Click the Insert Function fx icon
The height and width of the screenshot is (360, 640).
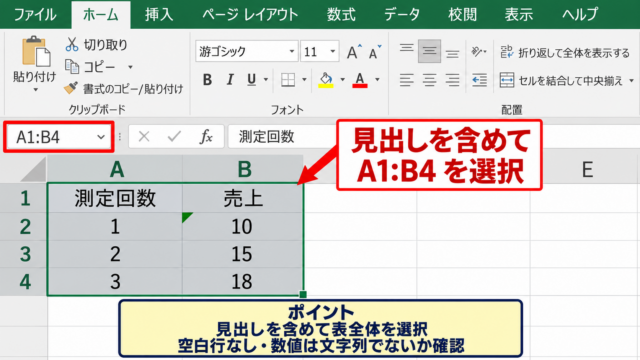[x=206, y=136]
